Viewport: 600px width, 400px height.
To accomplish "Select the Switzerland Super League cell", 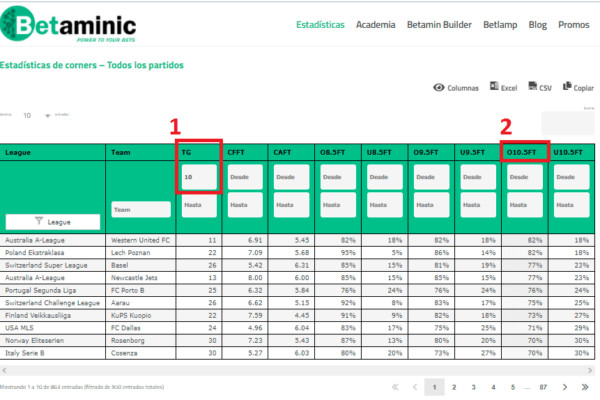I will (x=53, y=265).
